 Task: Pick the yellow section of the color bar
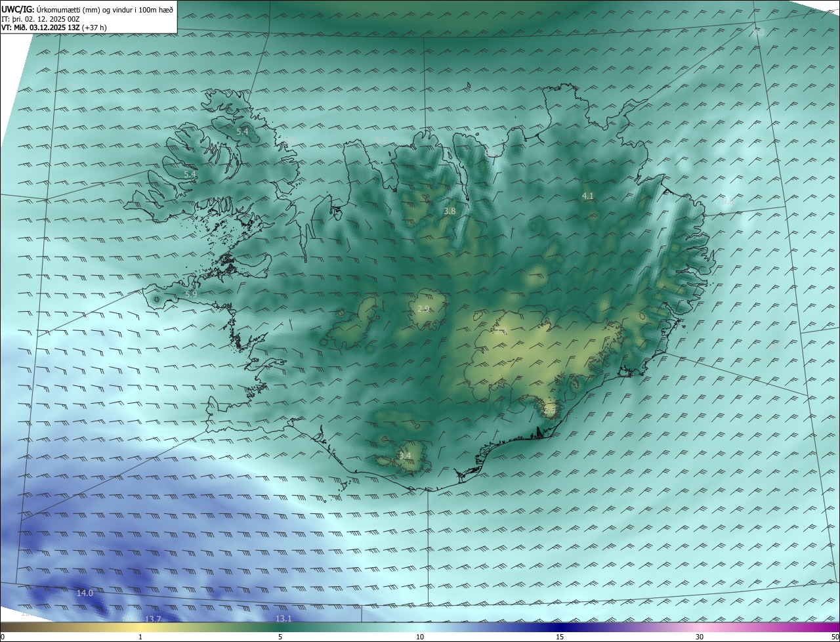click(140, 628)
